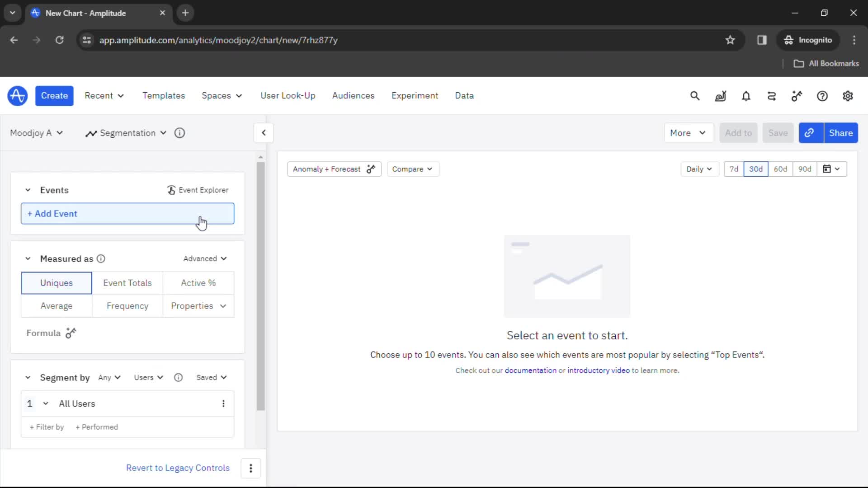Select the Frequency measurement tab
Image resolution: width=868 pixels, height=488 pixels.
(x=127, y=305)
